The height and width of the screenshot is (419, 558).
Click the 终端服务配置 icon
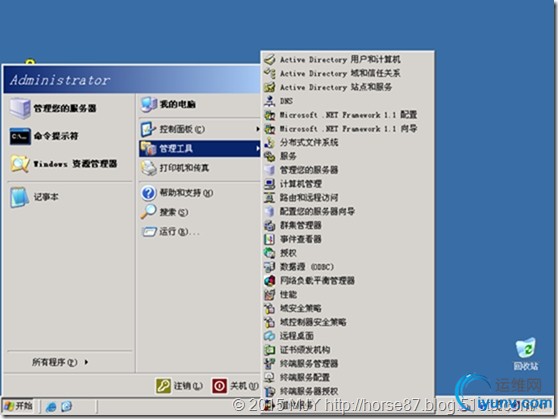tap(270, 377)
